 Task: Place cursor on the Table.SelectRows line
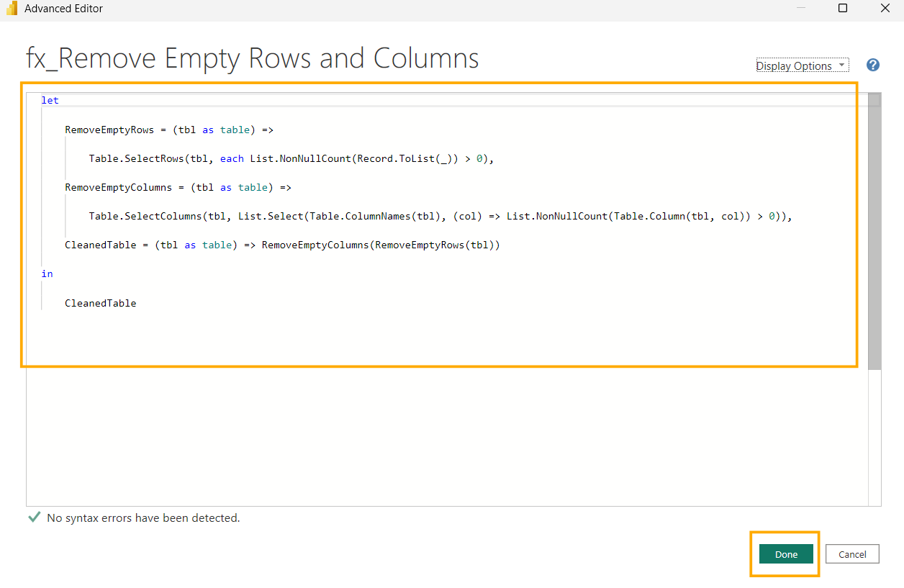click(291, 158)
